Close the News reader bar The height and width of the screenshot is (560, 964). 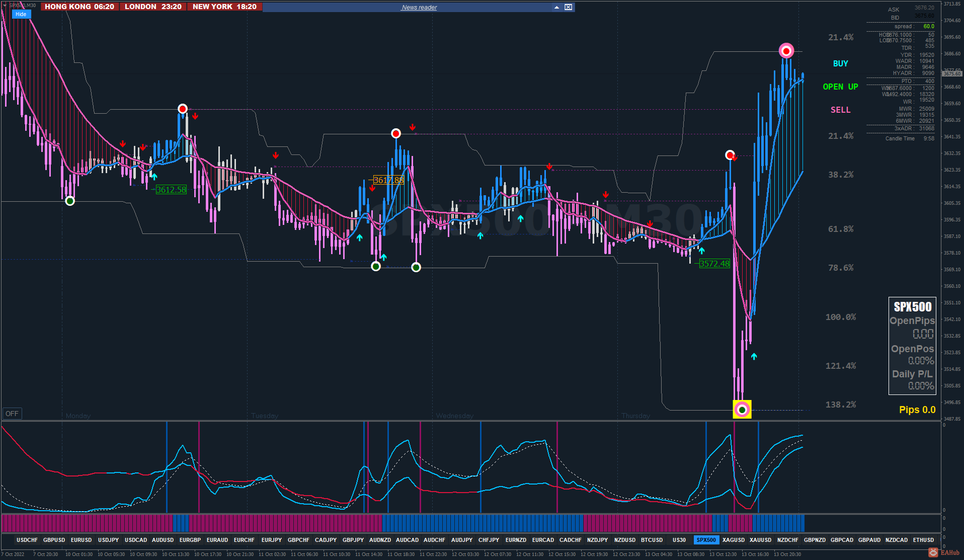point(568,7)
